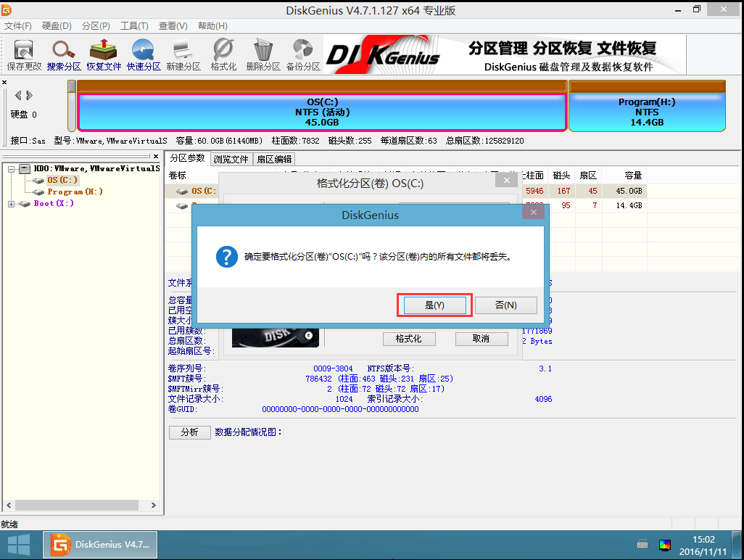Close the DiskGenius confirmation dialog
The image size is (744, 560).
[x=534, y=212]
